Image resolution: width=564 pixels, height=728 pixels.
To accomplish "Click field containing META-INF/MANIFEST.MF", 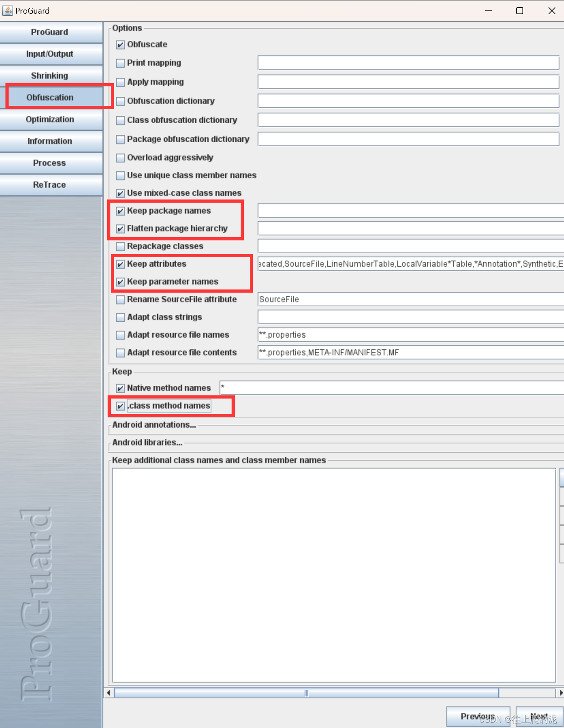I will 411,352.
